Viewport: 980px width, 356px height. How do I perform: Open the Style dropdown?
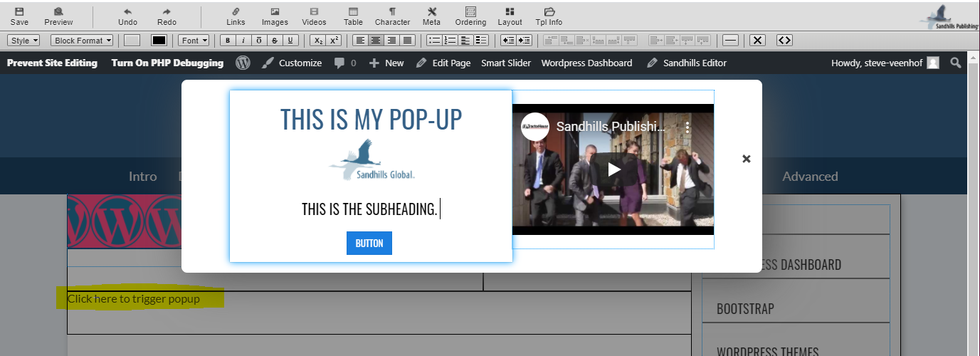23,41
